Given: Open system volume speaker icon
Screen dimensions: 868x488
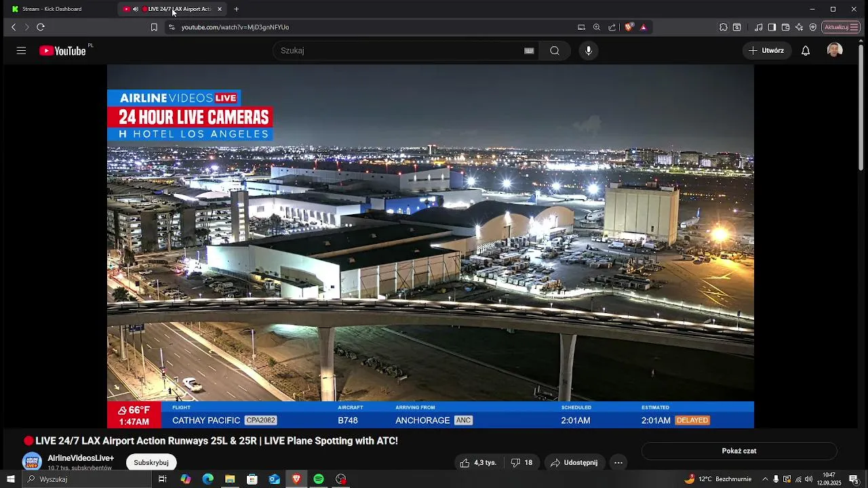Looking at the screenshot, I should (x=809, y=479).
